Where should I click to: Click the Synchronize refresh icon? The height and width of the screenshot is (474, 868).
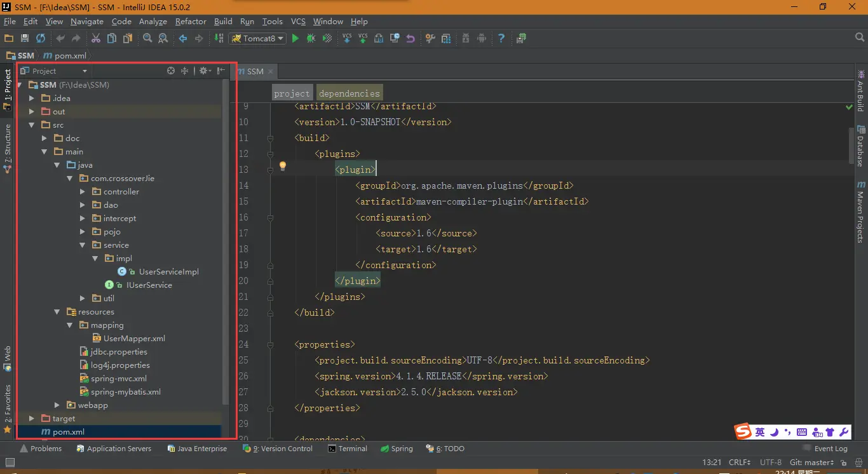point(41,39)
